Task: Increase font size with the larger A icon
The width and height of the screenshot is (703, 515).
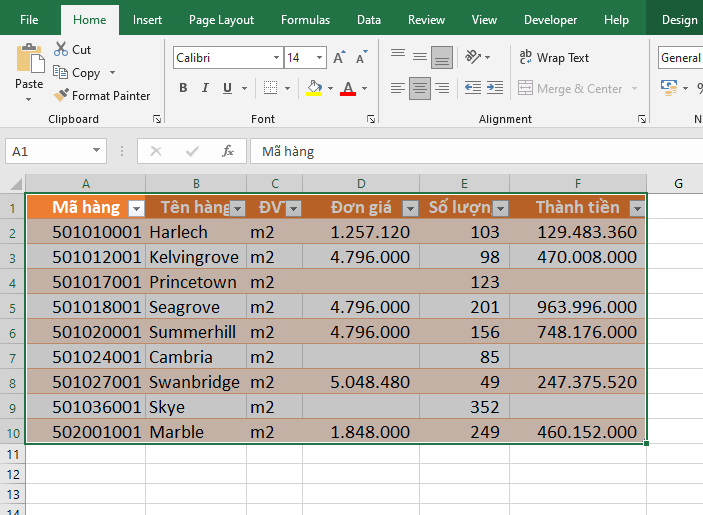Action: 340,58
